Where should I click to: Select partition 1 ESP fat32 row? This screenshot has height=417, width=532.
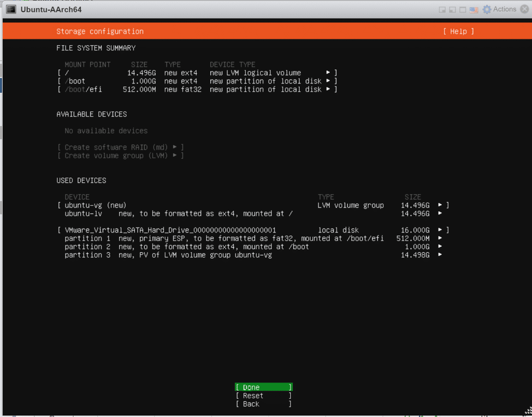coord(253,239)
